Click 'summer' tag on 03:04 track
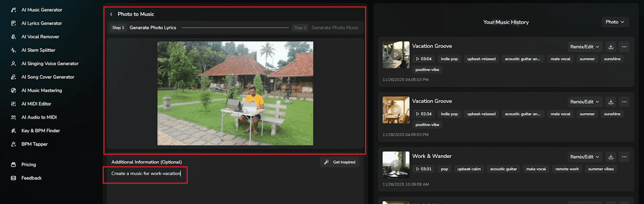 point(587,59)
